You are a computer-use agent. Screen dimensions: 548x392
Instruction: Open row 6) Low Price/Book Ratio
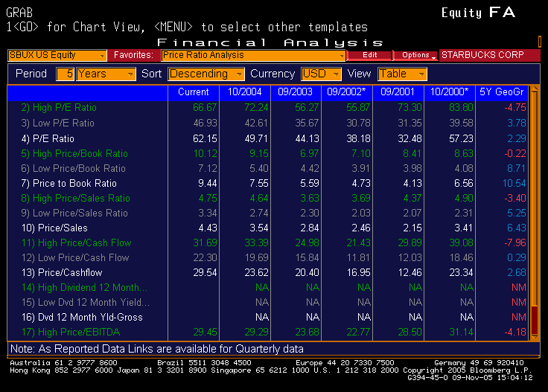tap(73, 169)
